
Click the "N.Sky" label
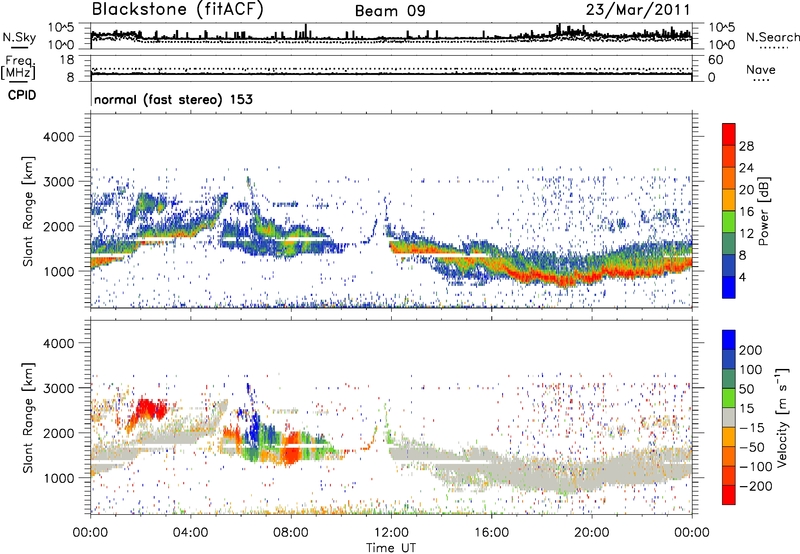tap(19, 37)
